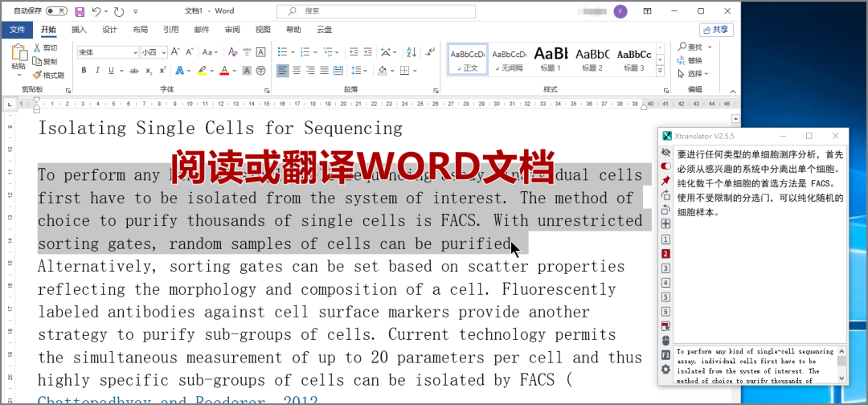Click the pushpin icon in Xtranslator
Screen dimensions: 868x405
pyautogui.click(x=666, y=180)
